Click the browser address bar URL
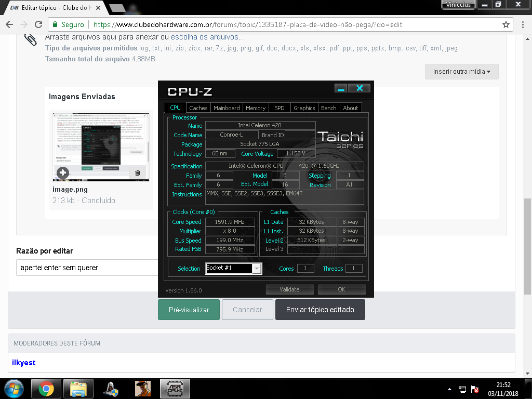The width and height of the screenshot is (532, 399). (248, 24)
